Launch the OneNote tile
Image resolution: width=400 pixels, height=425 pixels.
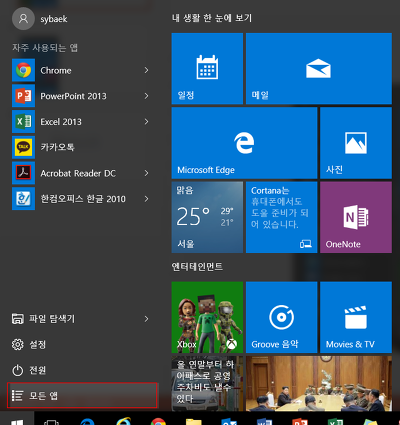tap(356, 217)
